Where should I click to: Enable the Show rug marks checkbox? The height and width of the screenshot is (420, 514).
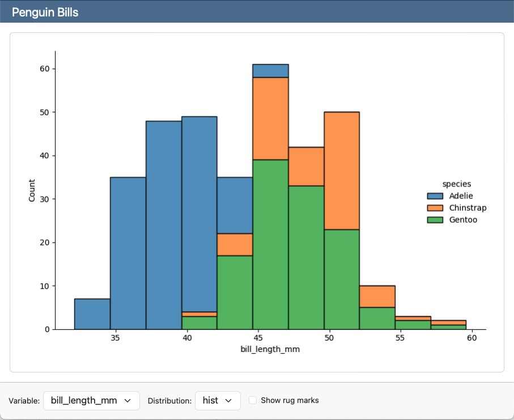[253, 400]
